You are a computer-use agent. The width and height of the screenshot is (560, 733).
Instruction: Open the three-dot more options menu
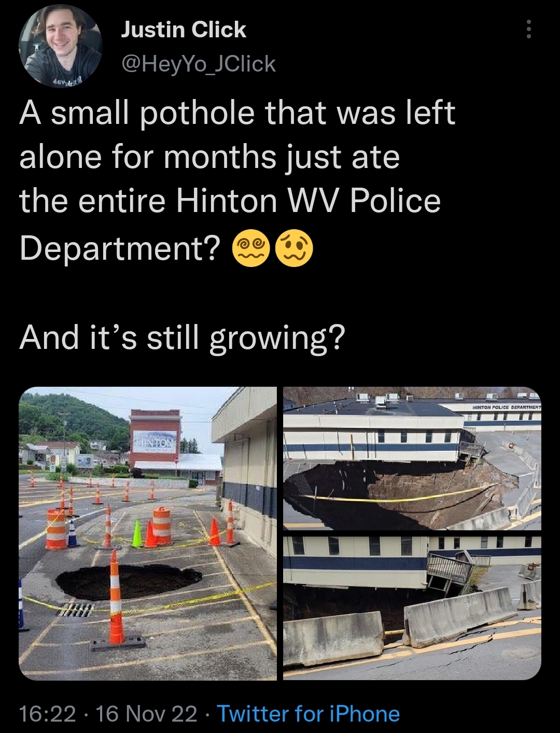pos(528,30)
